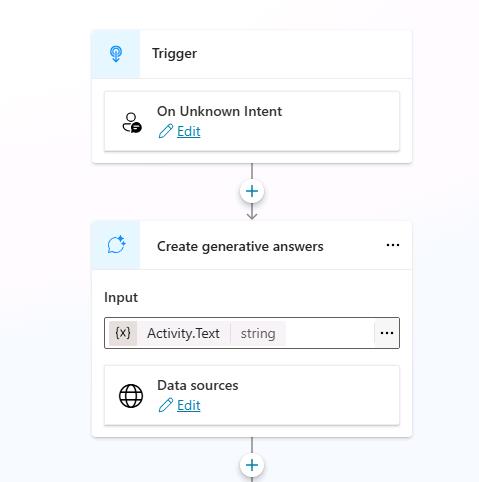Viewport: 479px width, 482px height.
Task: Select the Create generative answers title
Action: 240,247
